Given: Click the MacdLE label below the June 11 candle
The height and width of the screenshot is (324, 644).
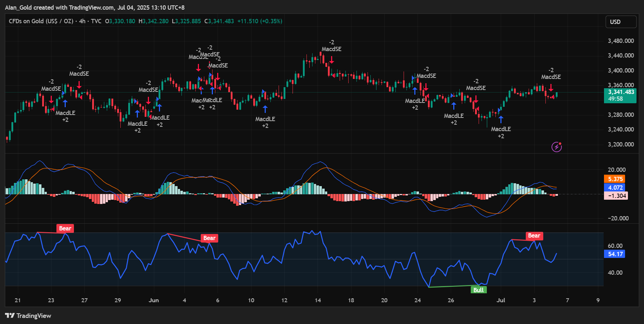Looking at the screenshot, I should pos(265,119).
